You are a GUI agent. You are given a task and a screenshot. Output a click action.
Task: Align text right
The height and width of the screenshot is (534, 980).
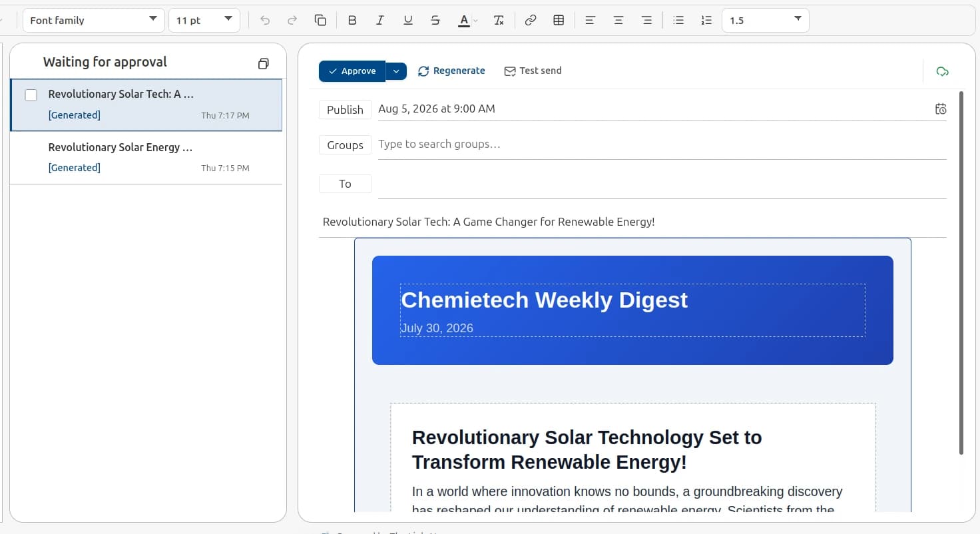click(x=646, y=21)
